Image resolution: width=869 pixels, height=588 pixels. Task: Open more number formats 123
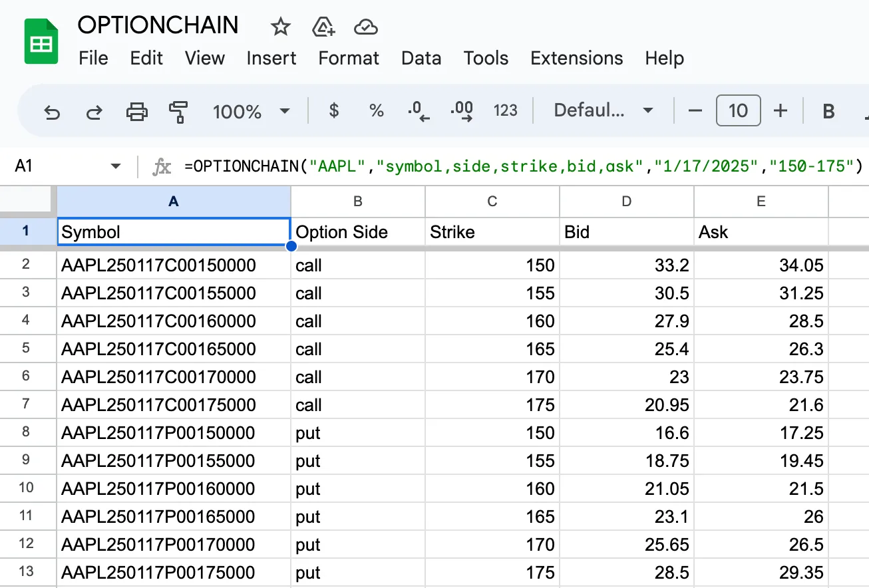point(505,110)
